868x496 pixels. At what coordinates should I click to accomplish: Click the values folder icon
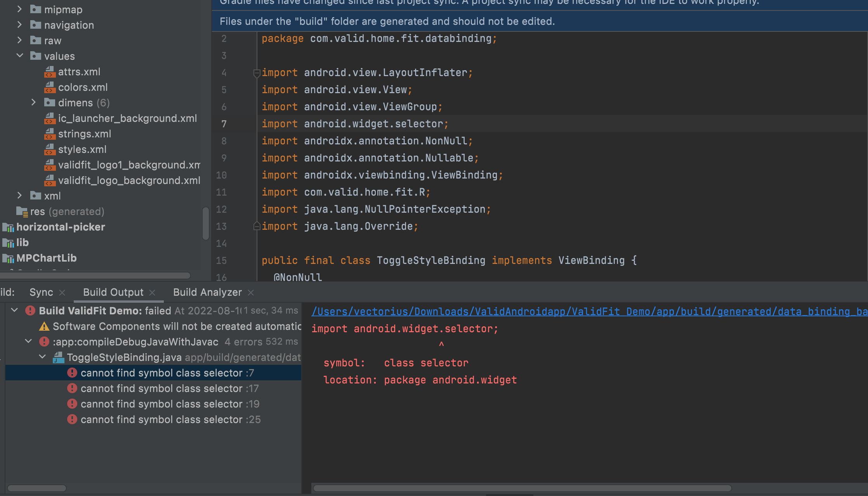(36, 56)
